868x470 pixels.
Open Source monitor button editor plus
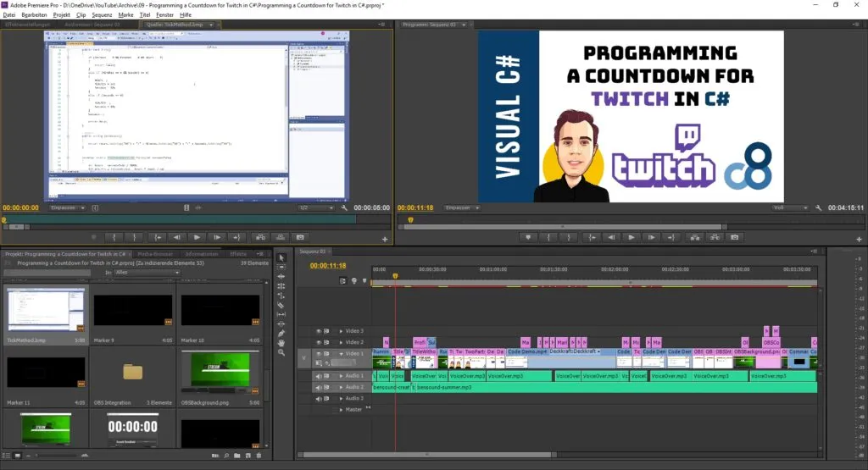click(x=385, y=240)
